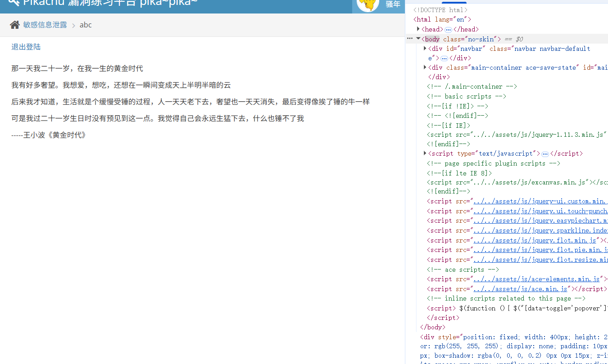The width and height of the screenshot is (608, 364).
Task: Click the line 那一天我二十一岁，在我一生的黄金时代
Action: 77,68
